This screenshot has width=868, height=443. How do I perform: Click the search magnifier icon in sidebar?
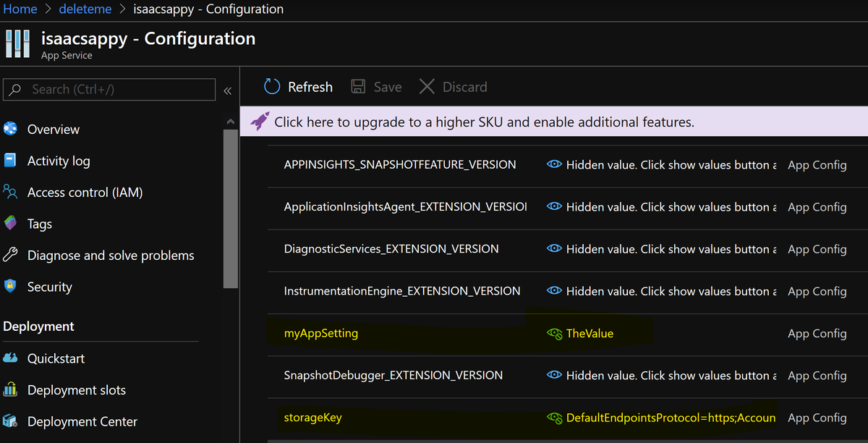tap(15, 90)
